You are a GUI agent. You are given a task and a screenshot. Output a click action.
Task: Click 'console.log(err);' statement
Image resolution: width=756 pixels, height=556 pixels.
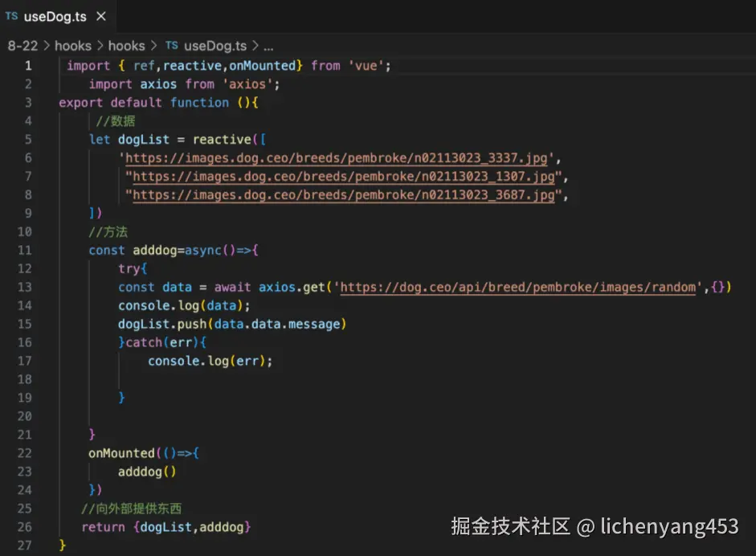coord(210,362)
